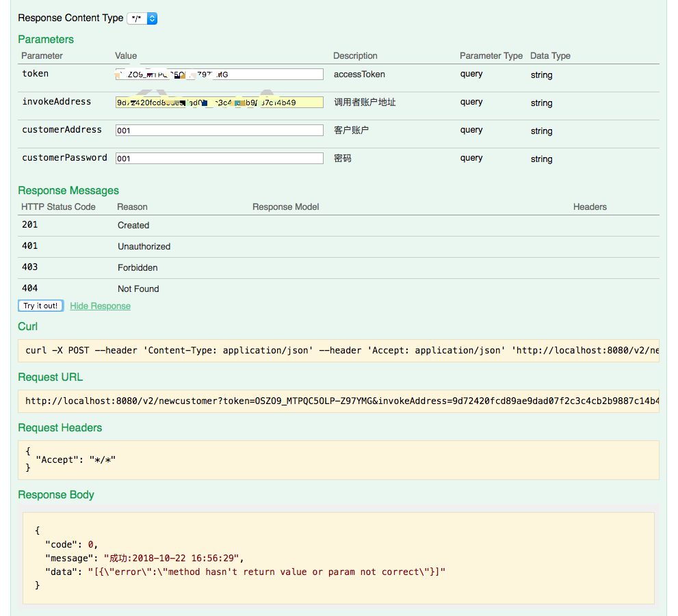Click the 403 status code cell

(x=30, y=267)
